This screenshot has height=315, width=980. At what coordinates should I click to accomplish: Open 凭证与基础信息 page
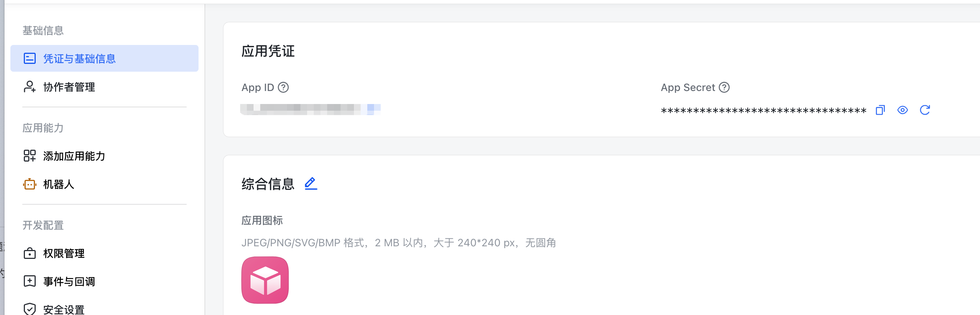(104, 59)
